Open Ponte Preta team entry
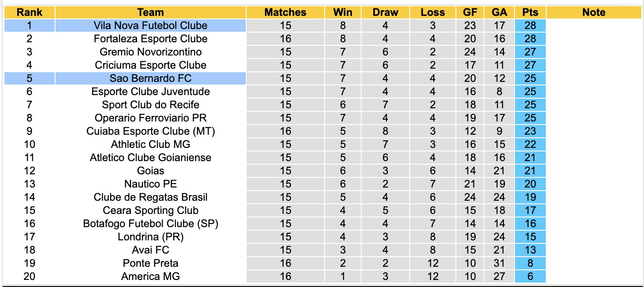The width and height of the screenshot is (644, 287). [x=151, y=263]
